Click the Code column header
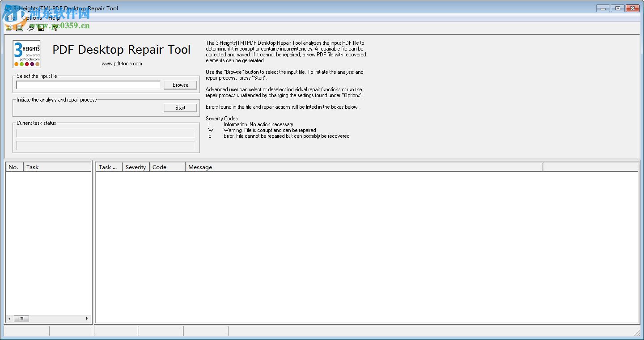The width and height of the screenshot is (644, 340). pos(167,167)
